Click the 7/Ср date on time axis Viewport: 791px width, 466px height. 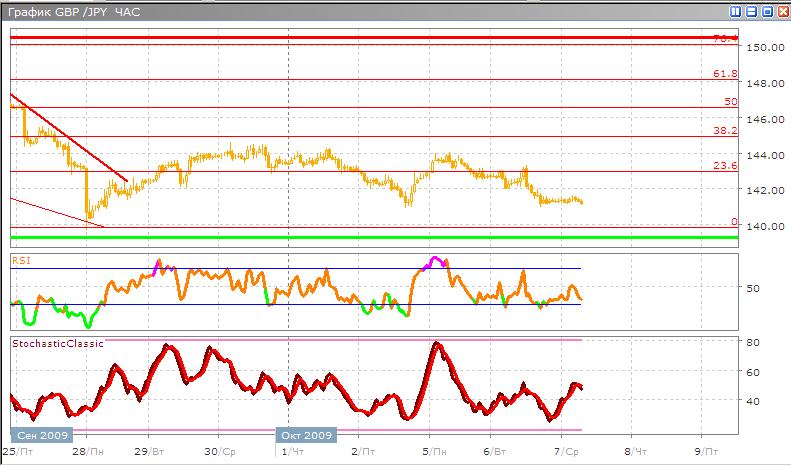[x=567, y=452]
